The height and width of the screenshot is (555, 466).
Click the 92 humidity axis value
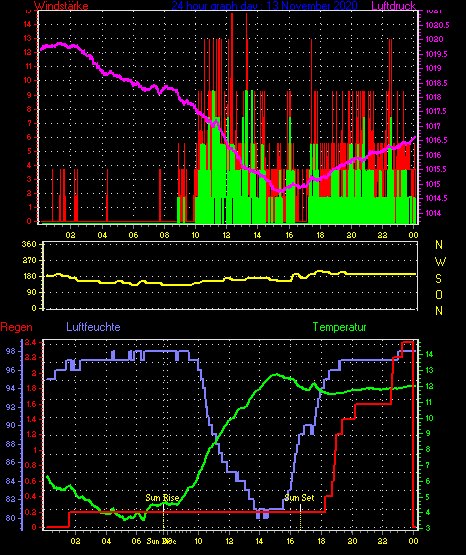click(x=11, y=407)
